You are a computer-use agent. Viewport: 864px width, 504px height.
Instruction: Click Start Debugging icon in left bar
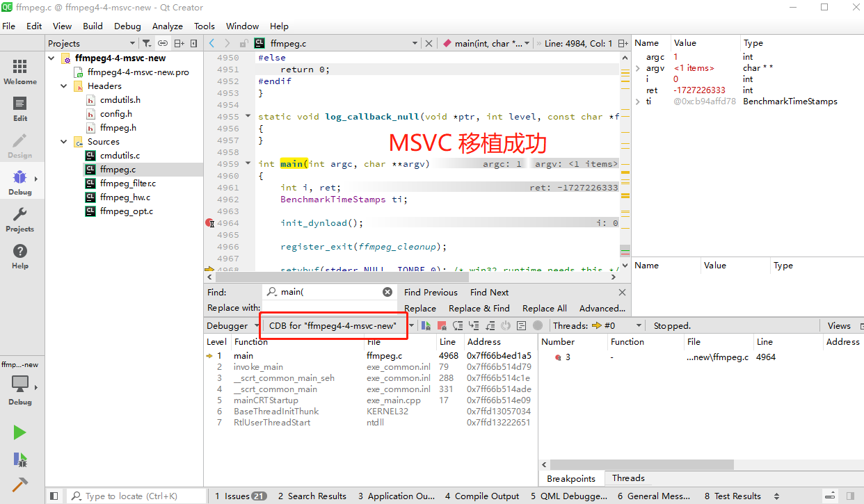(19, 459)
